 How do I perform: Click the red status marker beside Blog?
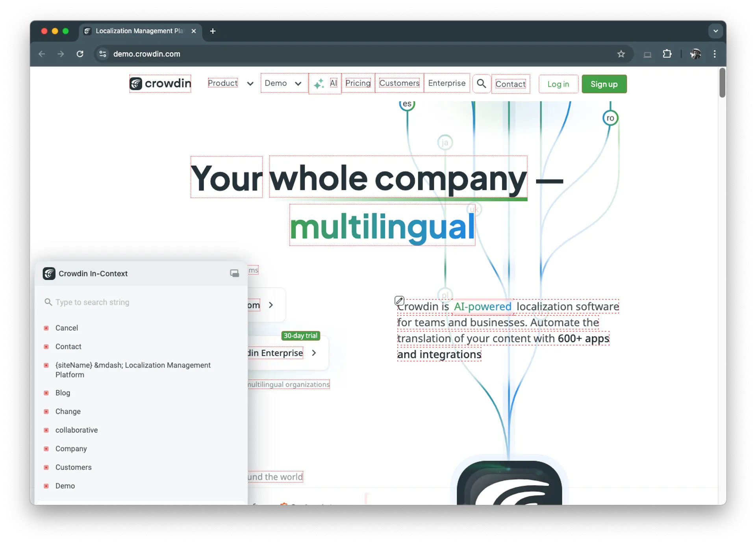tap(46, 393)
